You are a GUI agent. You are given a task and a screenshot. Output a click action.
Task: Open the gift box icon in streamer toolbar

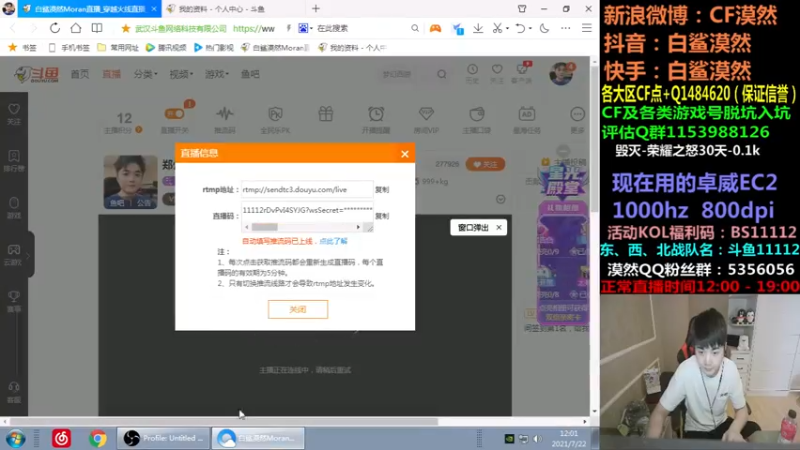pos(326,114)
